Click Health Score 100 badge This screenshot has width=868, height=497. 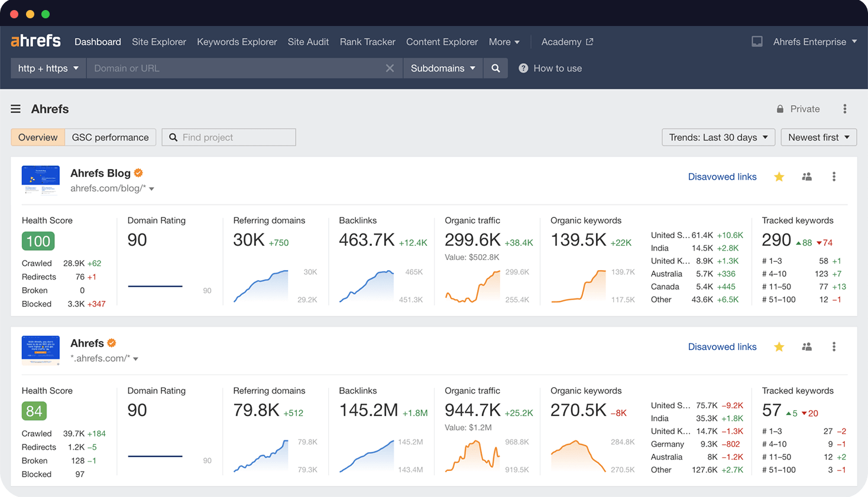point(38,241)
